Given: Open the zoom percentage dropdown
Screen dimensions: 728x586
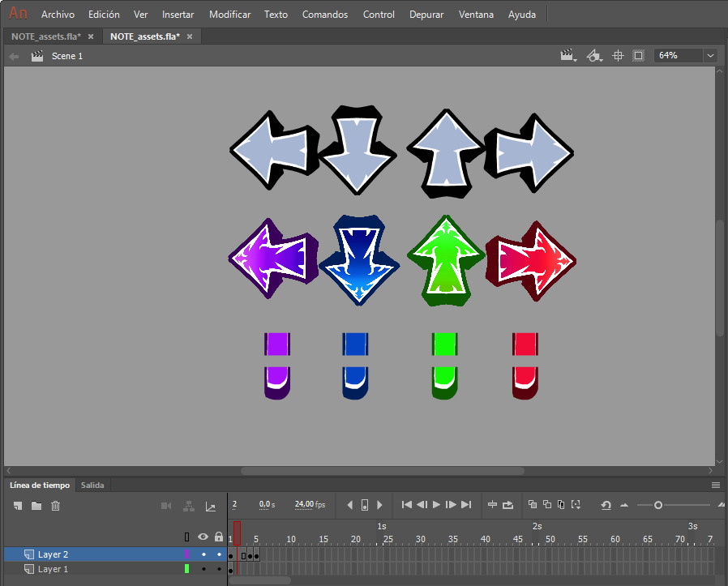Looking at the screenshot, I should click(711, 55).
